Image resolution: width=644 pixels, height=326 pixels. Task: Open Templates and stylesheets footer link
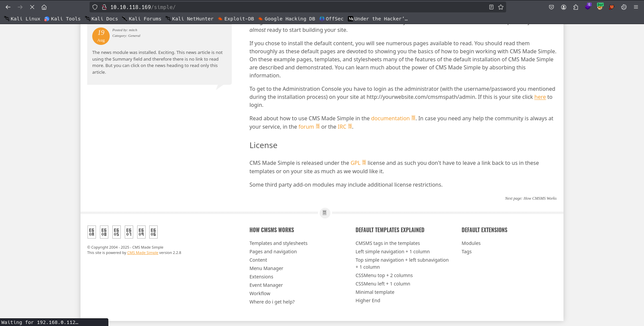coord(278,243)
